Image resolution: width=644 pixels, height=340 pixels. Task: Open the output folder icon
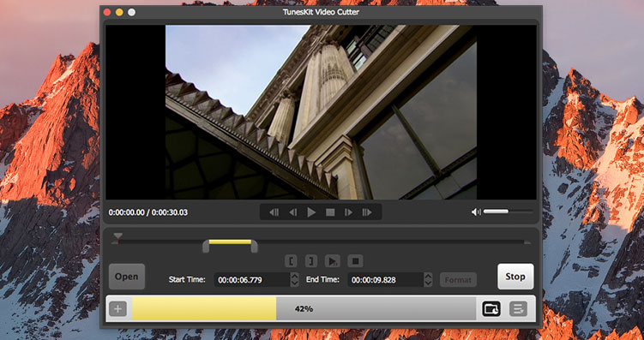coord(491,309)
